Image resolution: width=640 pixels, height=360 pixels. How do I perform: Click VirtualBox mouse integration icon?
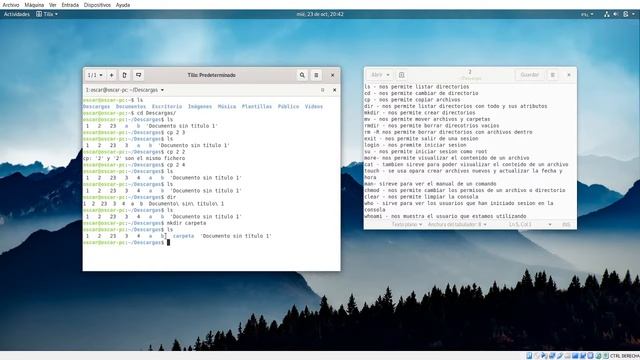point(598,356)
